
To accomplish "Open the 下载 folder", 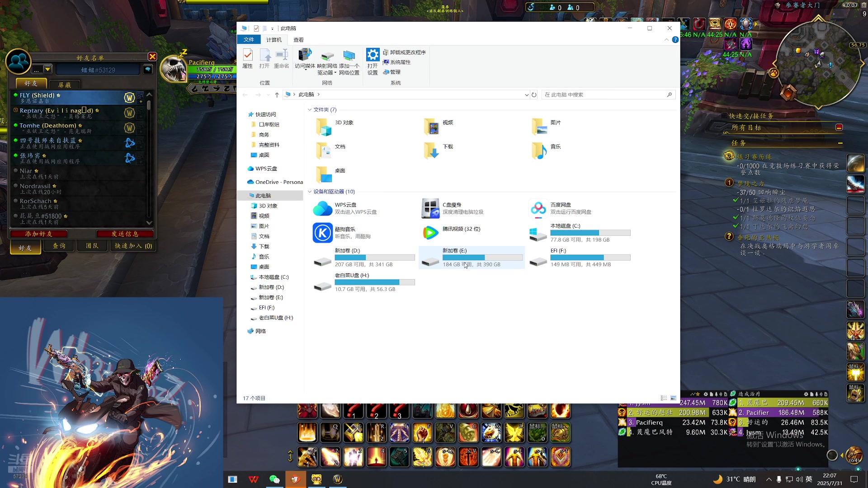I will (431, 150).
